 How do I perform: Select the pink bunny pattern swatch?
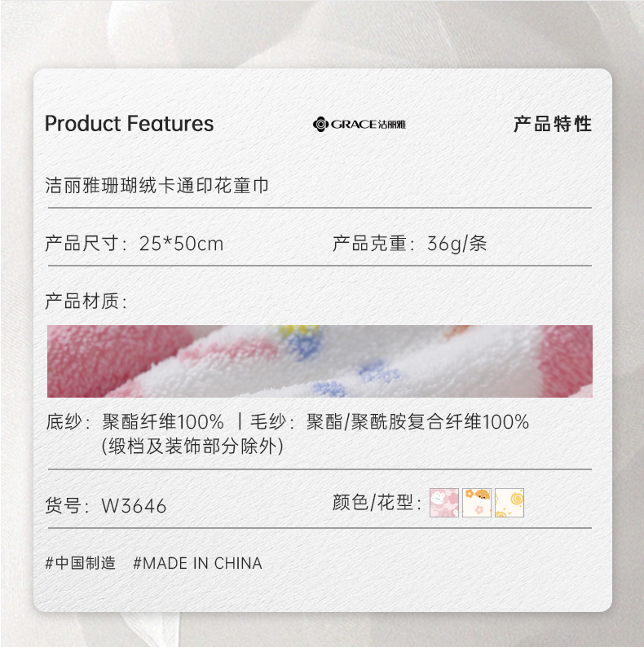pos(444,503)
